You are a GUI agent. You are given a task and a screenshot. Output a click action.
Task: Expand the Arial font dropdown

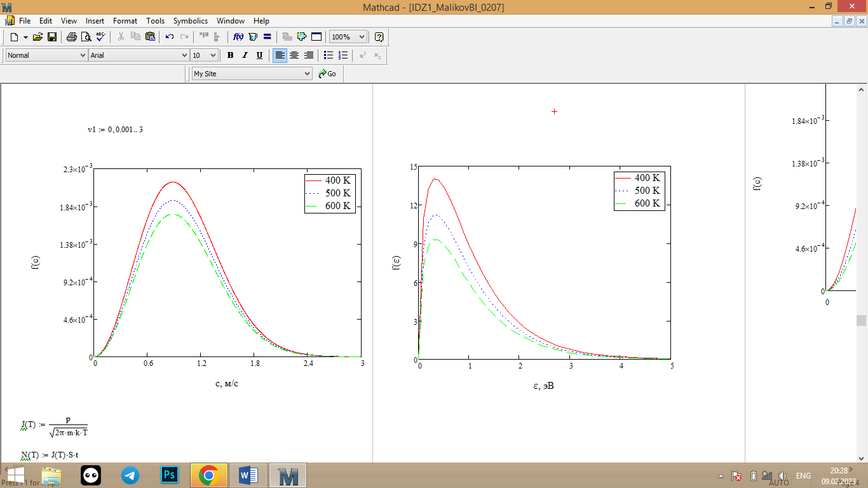(185, 55)
